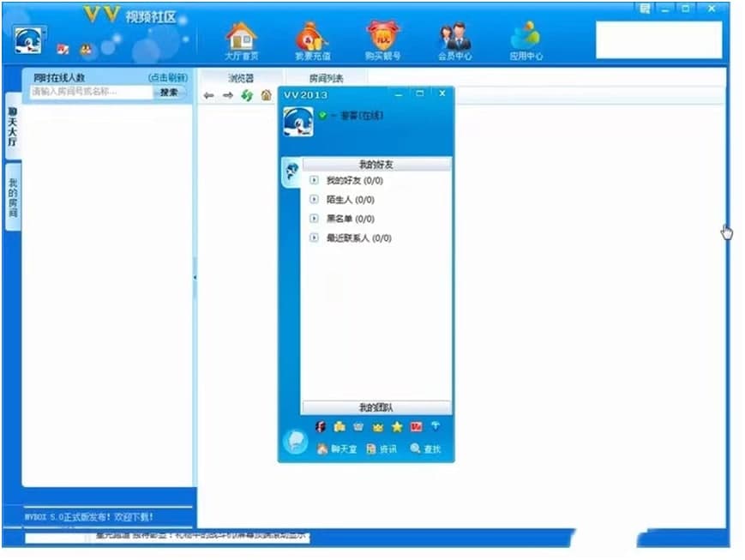Refresh the browser page with the refresh icon
Image resolution: width=745 pixels, height=560 pixels.
(x=247, y=95)
